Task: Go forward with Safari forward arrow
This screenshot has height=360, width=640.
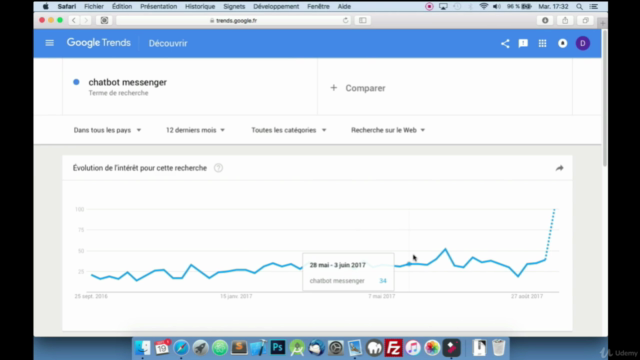Action: click(86, 20)
